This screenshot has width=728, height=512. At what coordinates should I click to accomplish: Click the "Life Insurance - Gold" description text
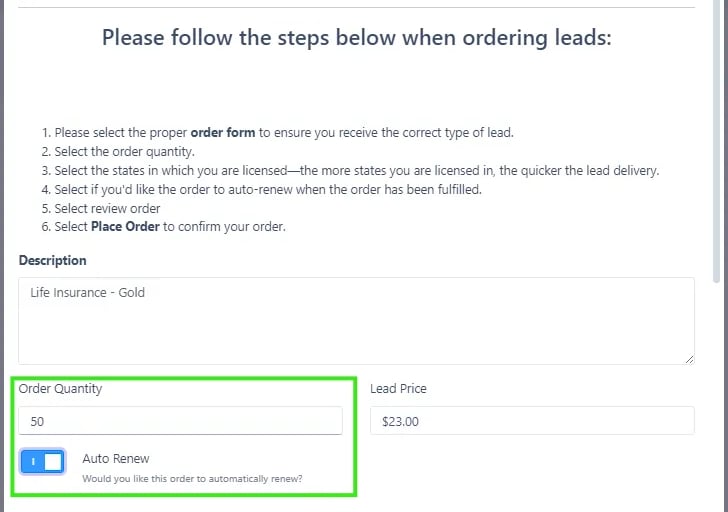click(x=88, y=293)
